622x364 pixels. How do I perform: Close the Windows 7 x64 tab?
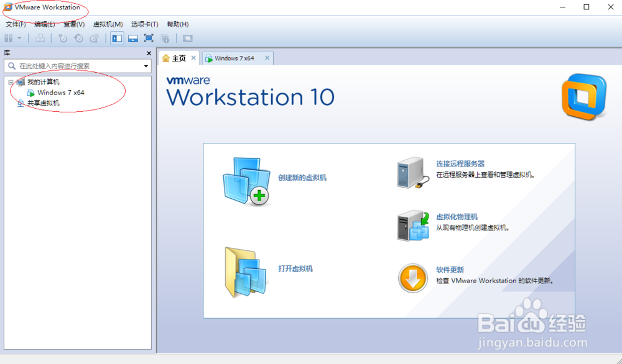[267, 58]
